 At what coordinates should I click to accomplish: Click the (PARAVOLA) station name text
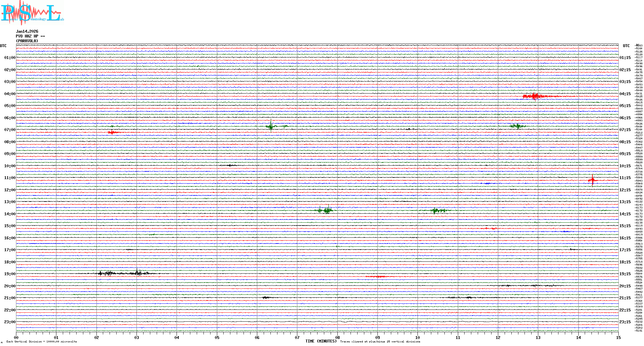click(x=27, y=41)
